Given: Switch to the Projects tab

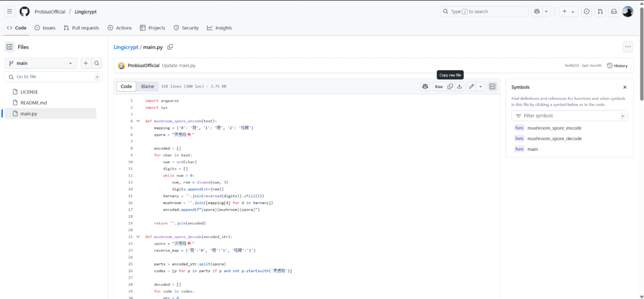Looking at the screenshot, I should coord(152,28).
